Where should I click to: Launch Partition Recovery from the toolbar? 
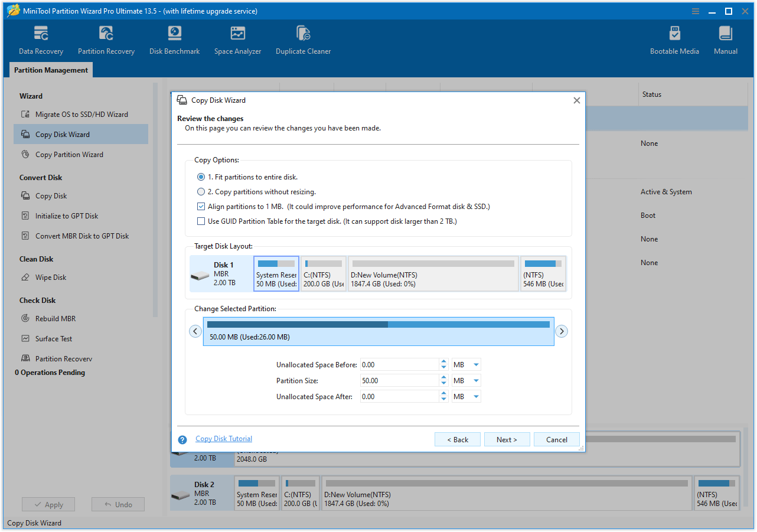tap(106, 40)
